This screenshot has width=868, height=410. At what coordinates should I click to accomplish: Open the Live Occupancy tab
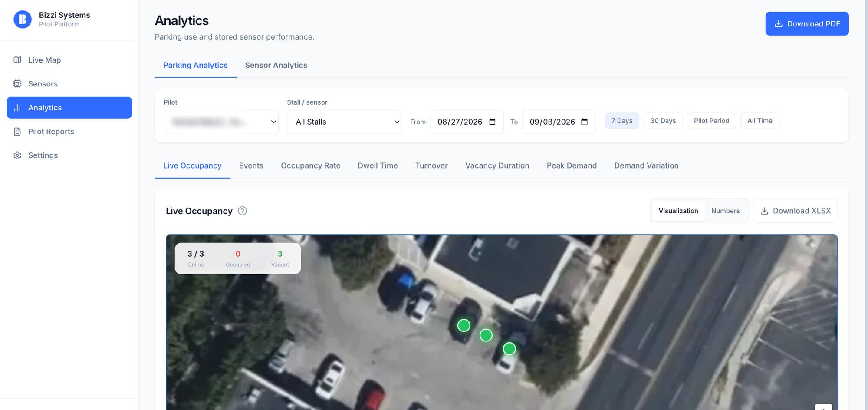click(192, 165)
